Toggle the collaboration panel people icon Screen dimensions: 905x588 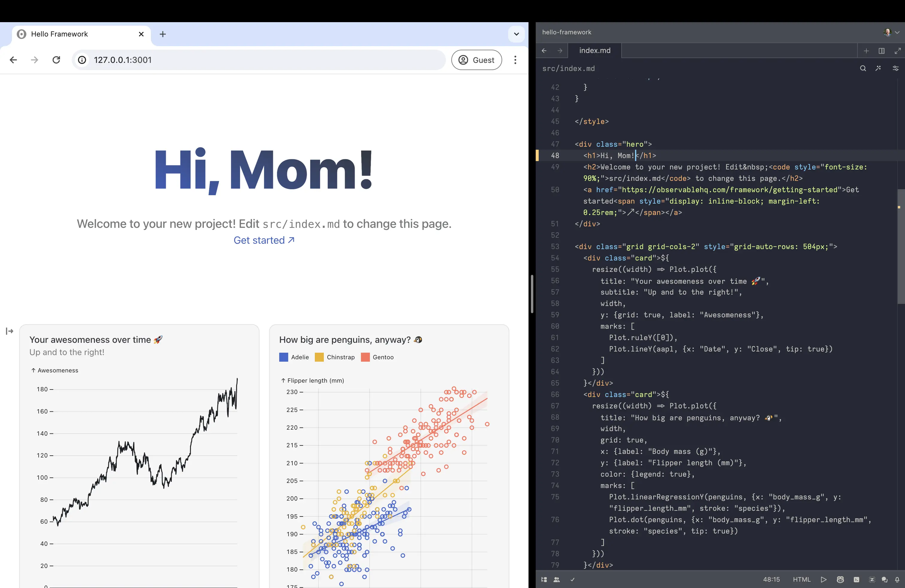pos(557,579)
